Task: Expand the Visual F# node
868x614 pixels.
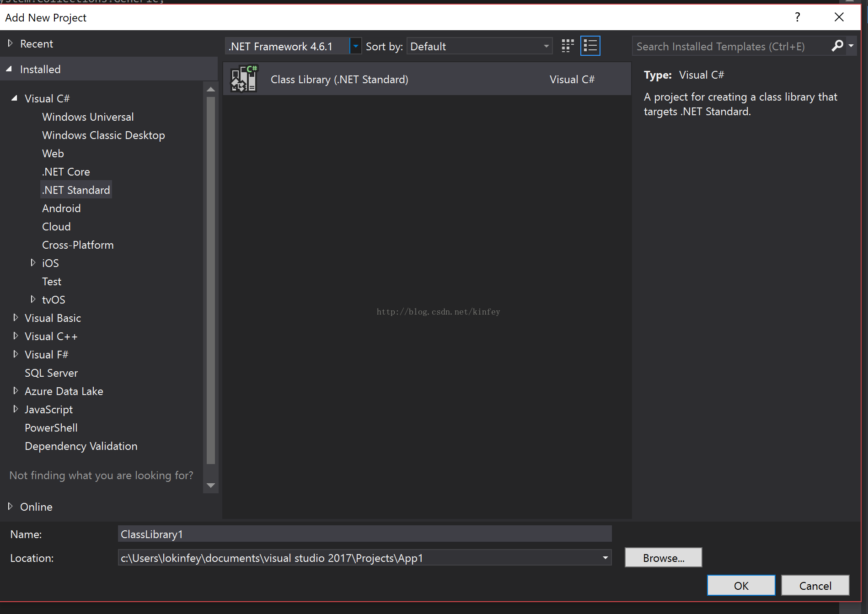Action: click(16, 354)
